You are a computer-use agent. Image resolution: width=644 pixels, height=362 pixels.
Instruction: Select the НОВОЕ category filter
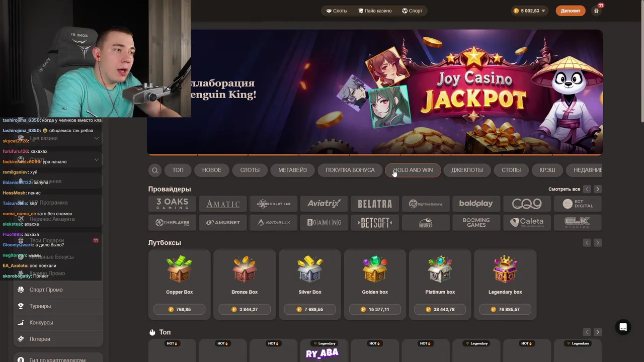click(x=212, y=170)
